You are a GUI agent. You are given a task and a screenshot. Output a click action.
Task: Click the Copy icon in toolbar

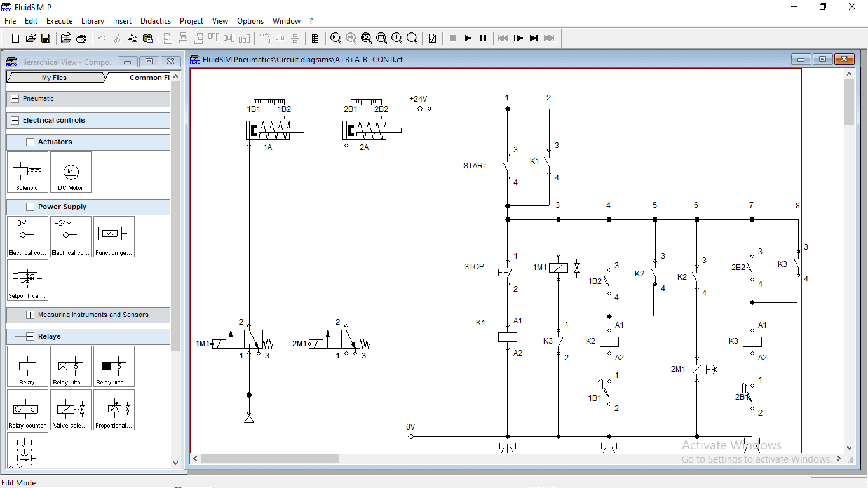(x=132, y=38)
